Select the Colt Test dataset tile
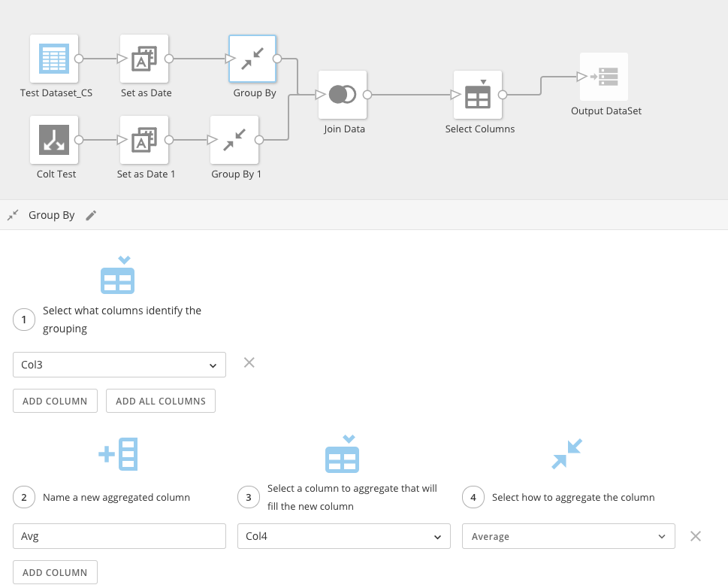This screenshot has width=728, height=588. tap(55, 140)
